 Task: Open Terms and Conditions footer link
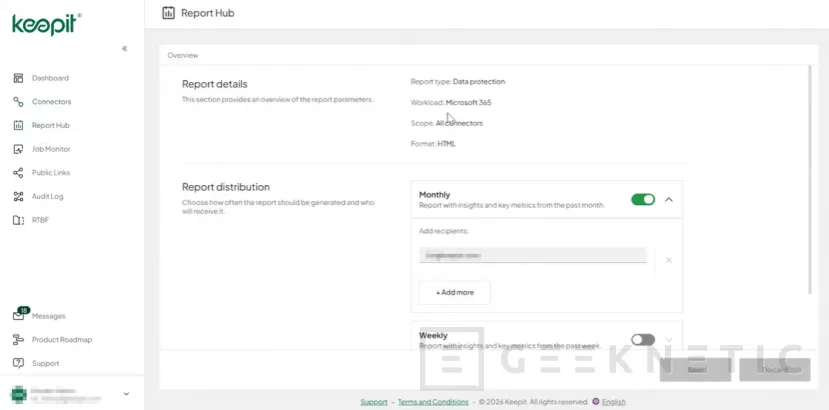tap(433, 402)
